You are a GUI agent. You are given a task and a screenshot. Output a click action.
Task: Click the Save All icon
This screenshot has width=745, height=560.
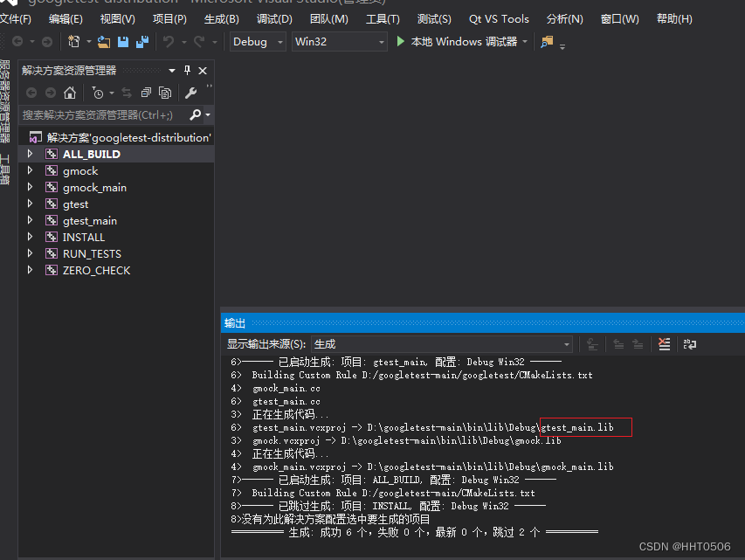(142, 42)
